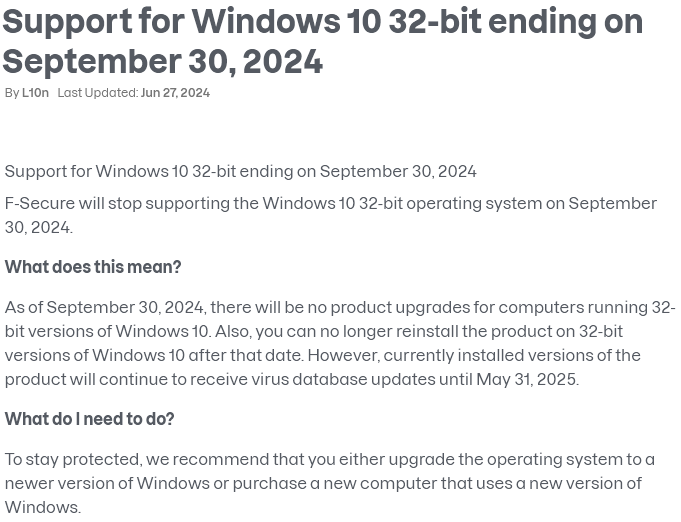Viewport: 681px width, 522px height.
Task: Click the word 'However' in the body paragraph
Action: point(344,355)
